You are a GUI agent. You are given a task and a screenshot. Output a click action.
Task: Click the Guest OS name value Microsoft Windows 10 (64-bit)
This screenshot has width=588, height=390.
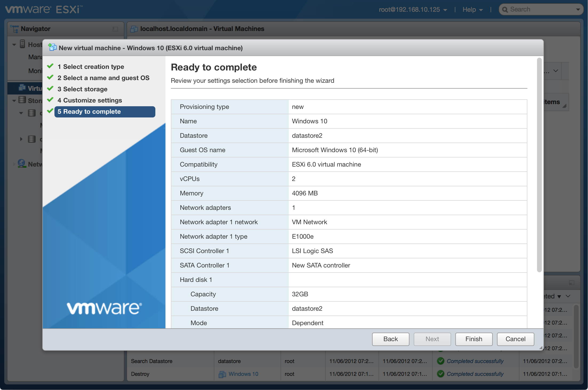click(335, 150)
